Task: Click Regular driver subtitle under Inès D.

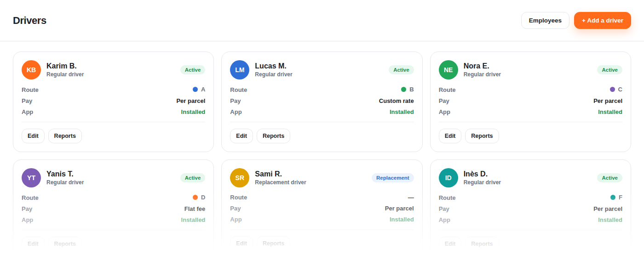Action: point(482,182)
